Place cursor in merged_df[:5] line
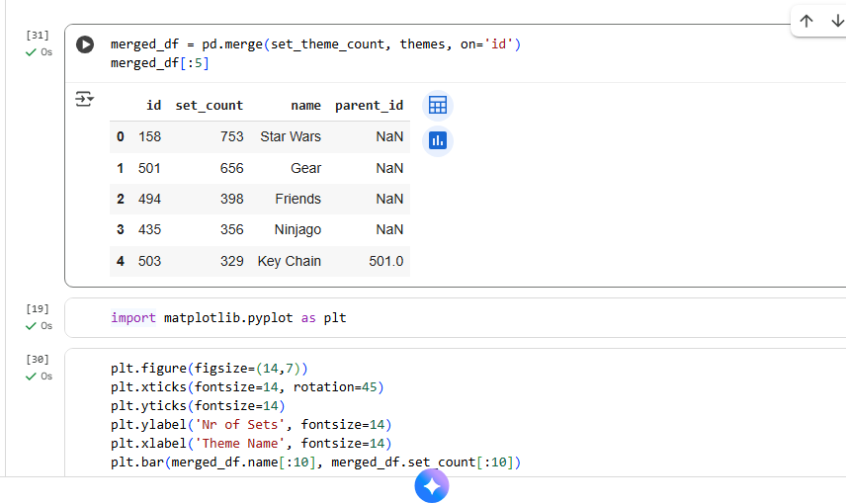The image size is (846, 504). 160,63
